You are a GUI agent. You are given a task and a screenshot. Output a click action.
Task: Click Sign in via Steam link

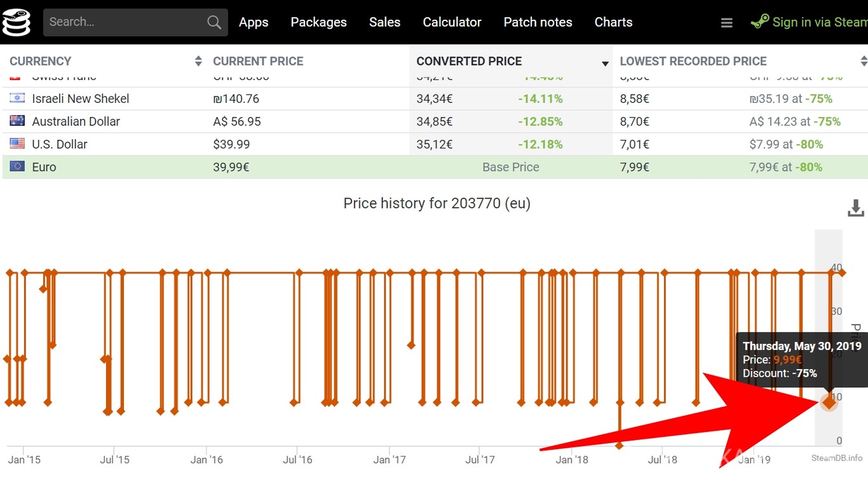[819, 22]
